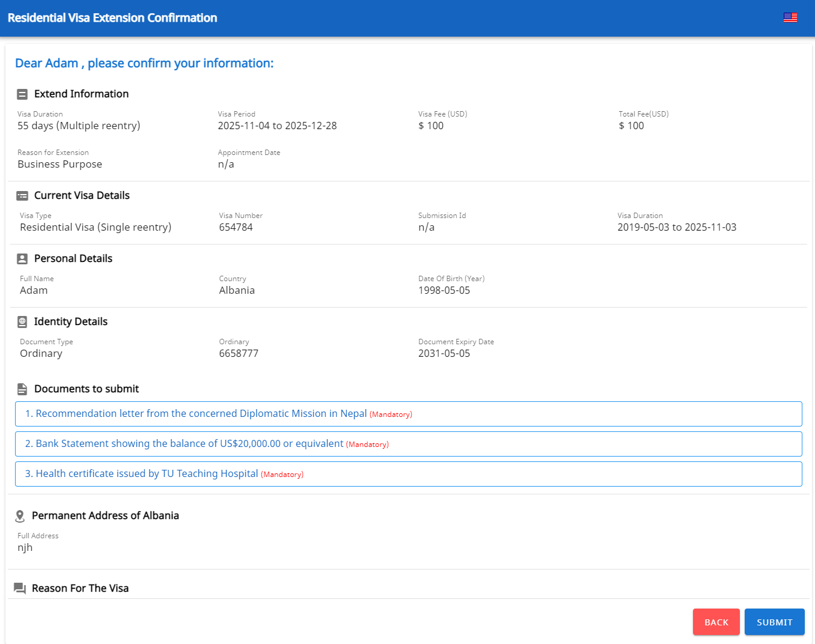The height and width of the screenshot is (644, 815).
Task: Click current visa duration '2019-05-03 to 2025-11-03'
Action: (677, 227)
